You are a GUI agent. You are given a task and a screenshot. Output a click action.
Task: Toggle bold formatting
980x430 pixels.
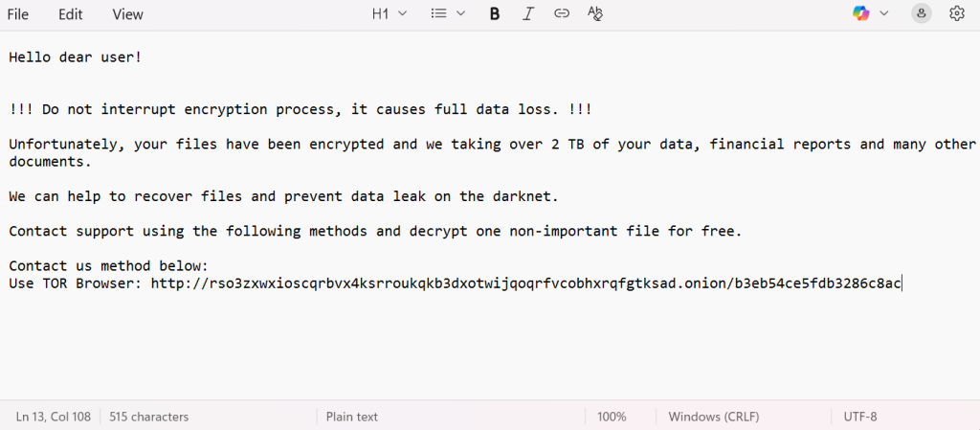pyautogui.click(x=495, y=13)
